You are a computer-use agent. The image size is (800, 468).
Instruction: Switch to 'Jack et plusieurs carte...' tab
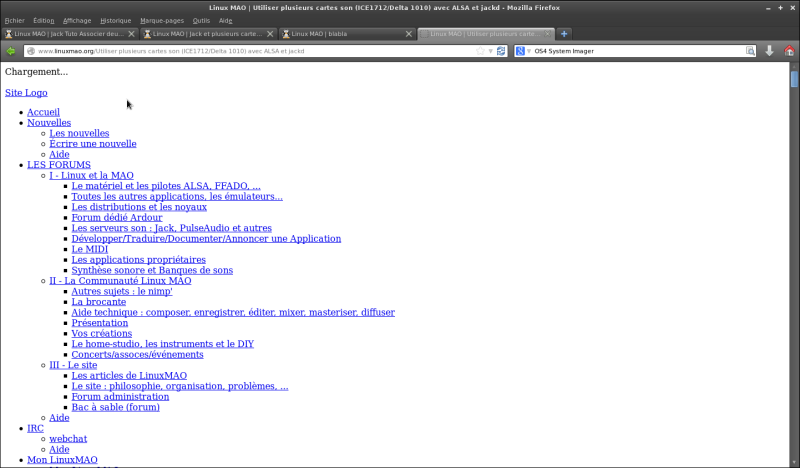pyautogui.click(x=208, y=34)
